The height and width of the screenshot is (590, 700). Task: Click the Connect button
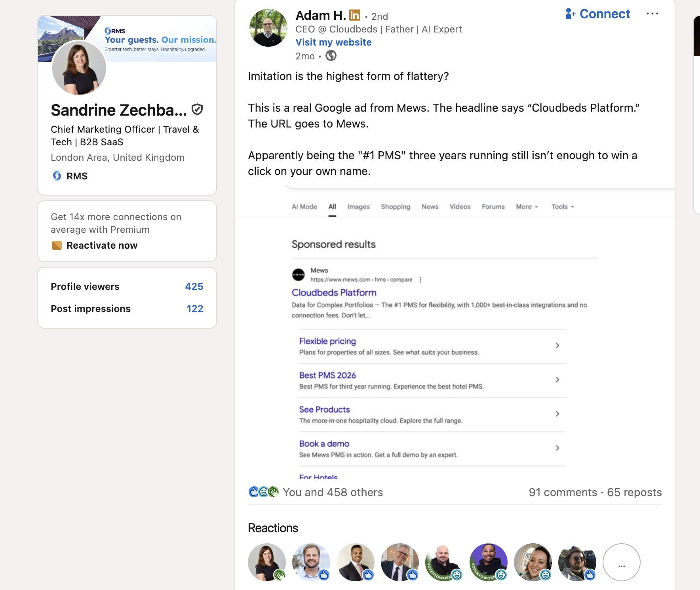(598, 14)
